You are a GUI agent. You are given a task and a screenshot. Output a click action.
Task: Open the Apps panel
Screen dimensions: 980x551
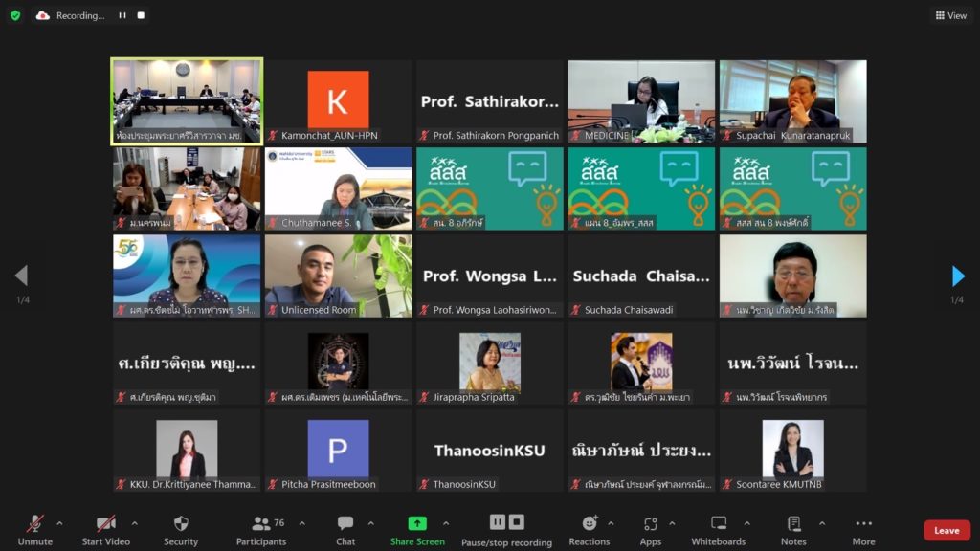[x=651, y=524]
